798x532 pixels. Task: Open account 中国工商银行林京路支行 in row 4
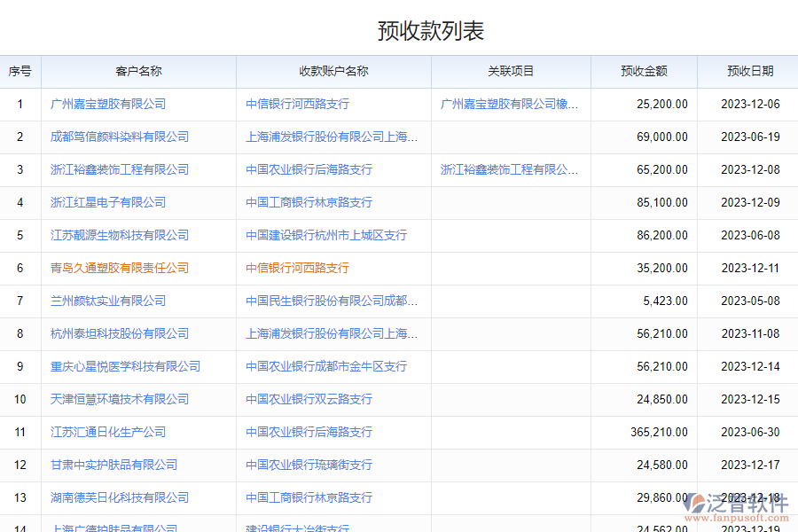click(309, 202)
